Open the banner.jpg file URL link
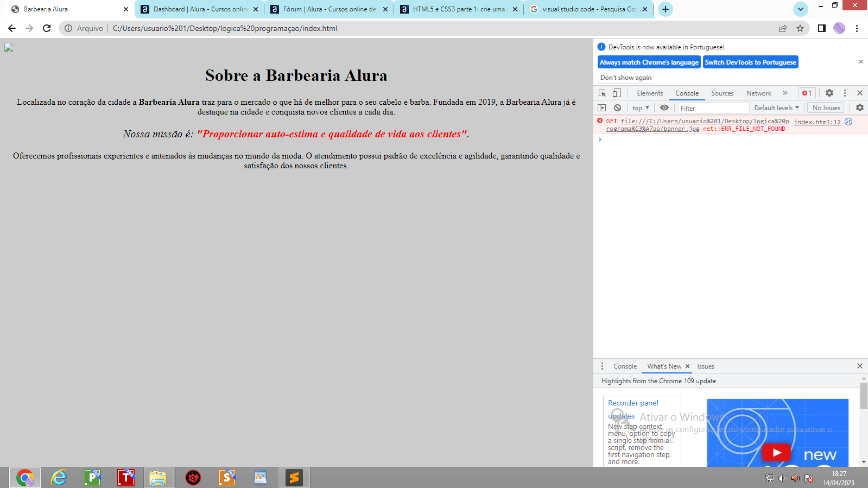 coord(698,125)
